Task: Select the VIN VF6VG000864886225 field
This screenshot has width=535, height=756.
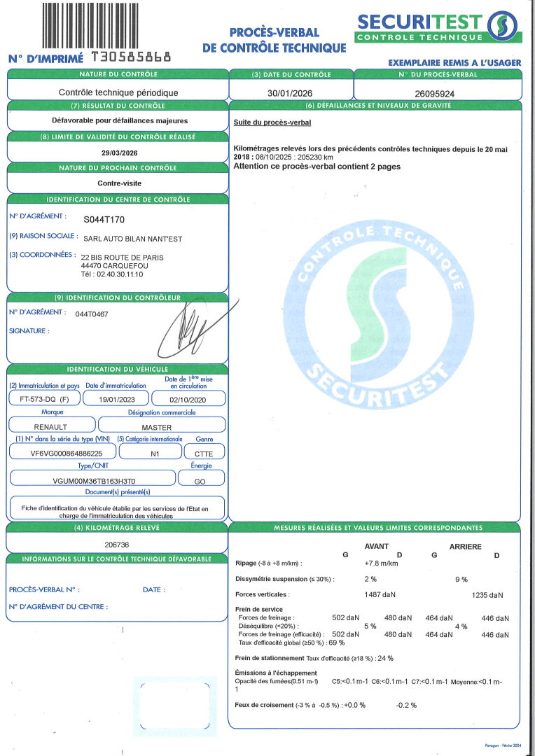Action: click(x=62, y=453)
